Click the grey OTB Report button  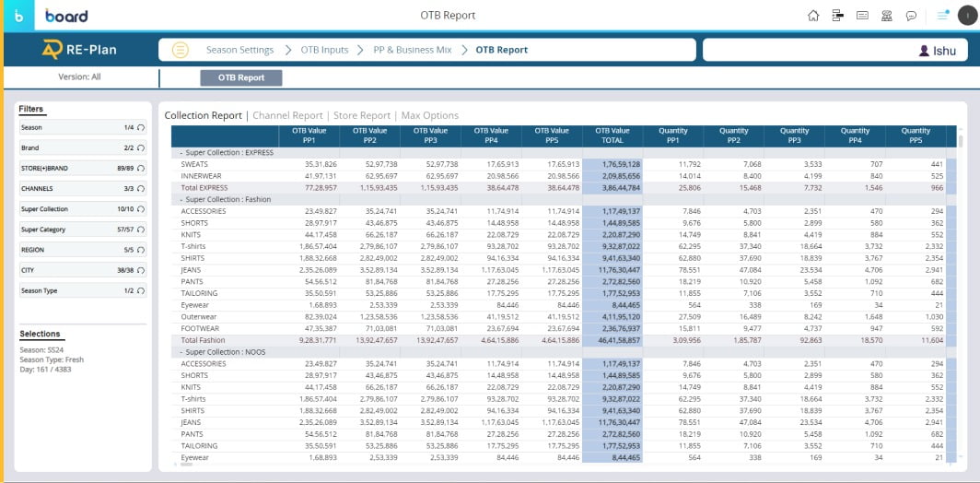point(240,78)
